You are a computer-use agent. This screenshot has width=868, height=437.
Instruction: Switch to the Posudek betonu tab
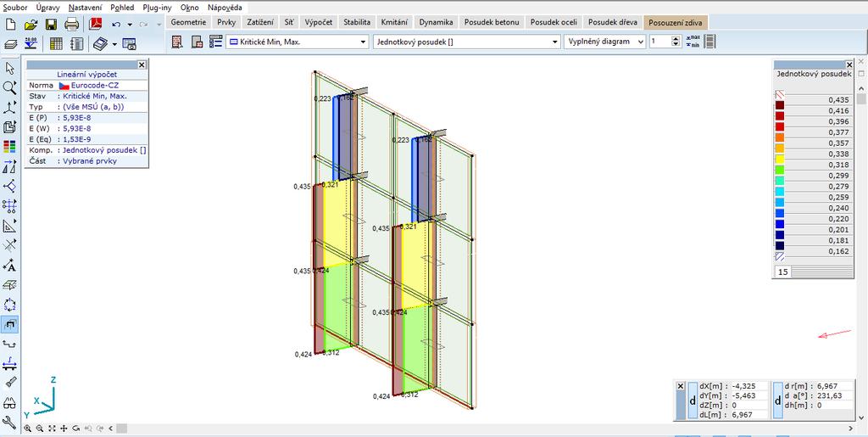(492, 22)
